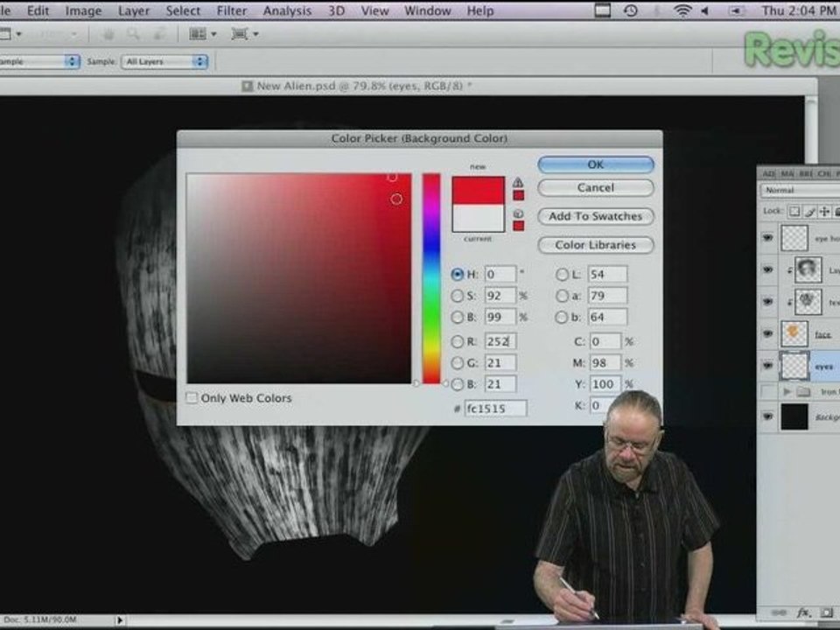This screenshot has width=840, height=630.
Task: Open the Sample All Layers dropdown
Action: [x=164, y=61]
